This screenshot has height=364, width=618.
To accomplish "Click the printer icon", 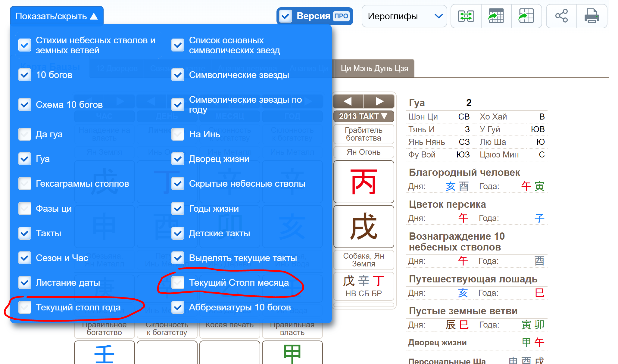I will [x=591, y=16].
